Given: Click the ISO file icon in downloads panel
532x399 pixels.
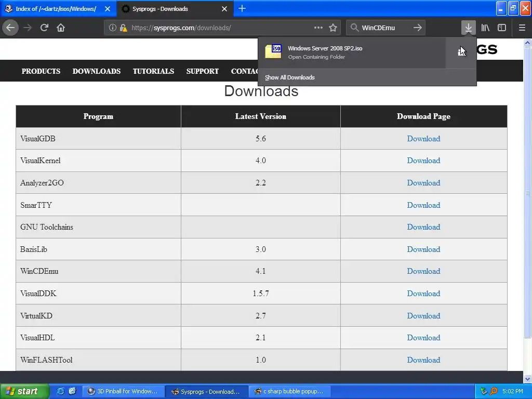Looking at the screenshot, I should (x=273, y=51).
